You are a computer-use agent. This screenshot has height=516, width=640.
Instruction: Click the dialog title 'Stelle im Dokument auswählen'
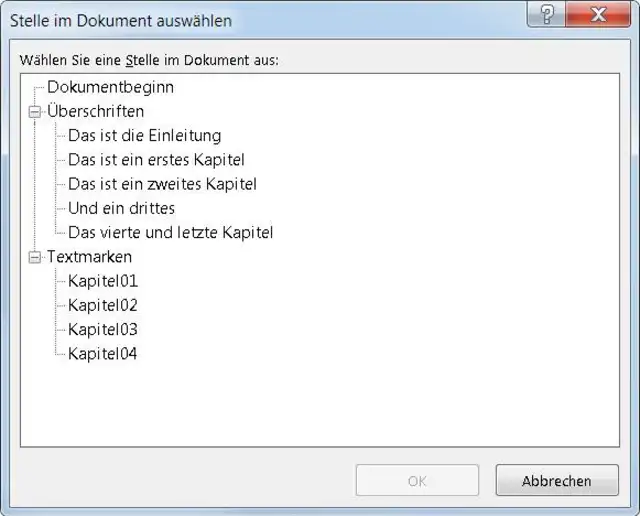click(120, 19)
